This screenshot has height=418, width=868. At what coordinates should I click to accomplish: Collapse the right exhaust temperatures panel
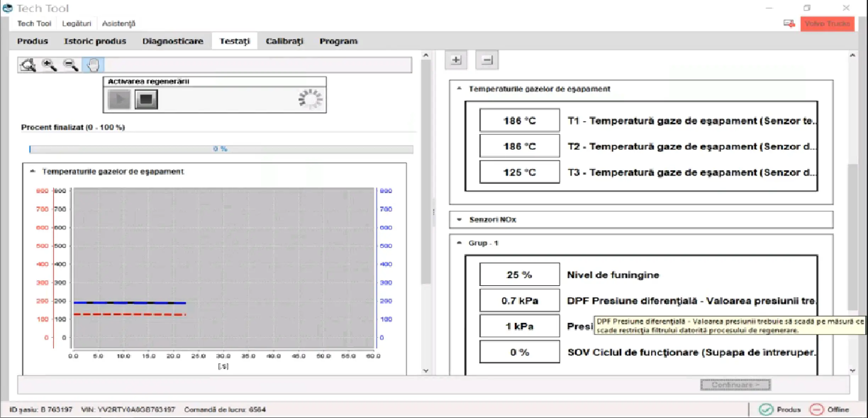click(460, 89)
